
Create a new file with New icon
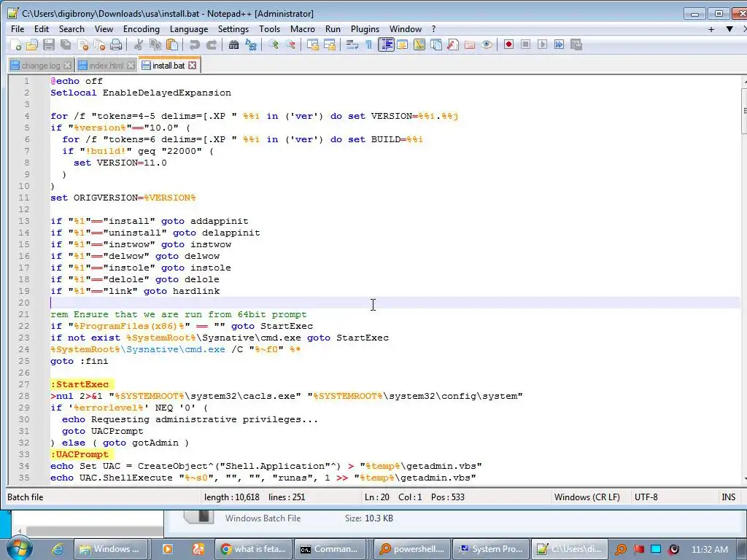(x=15, y=44)
